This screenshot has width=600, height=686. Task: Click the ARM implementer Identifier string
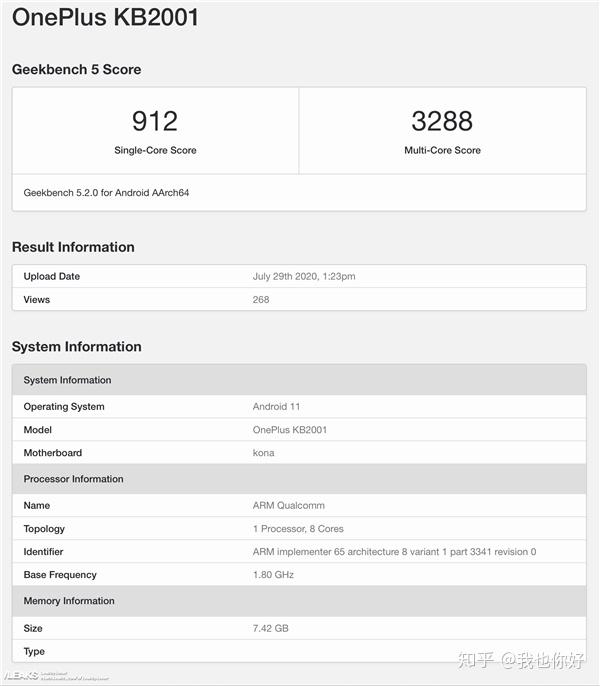pos(394,552)
